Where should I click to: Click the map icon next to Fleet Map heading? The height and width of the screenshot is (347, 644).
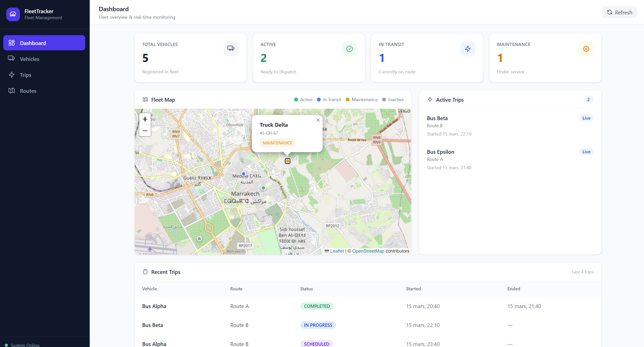145,99
